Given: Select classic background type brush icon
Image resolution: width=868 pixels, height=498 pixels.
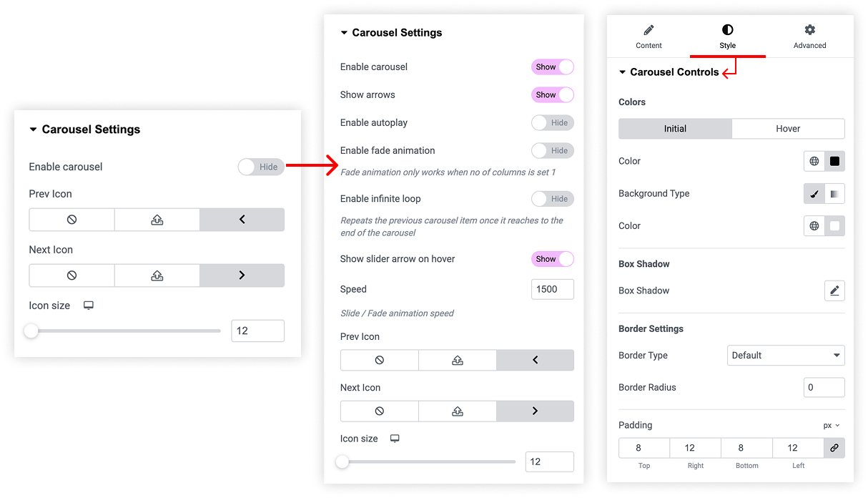Looking at the screenshot, I should click(x=814, y=194).
